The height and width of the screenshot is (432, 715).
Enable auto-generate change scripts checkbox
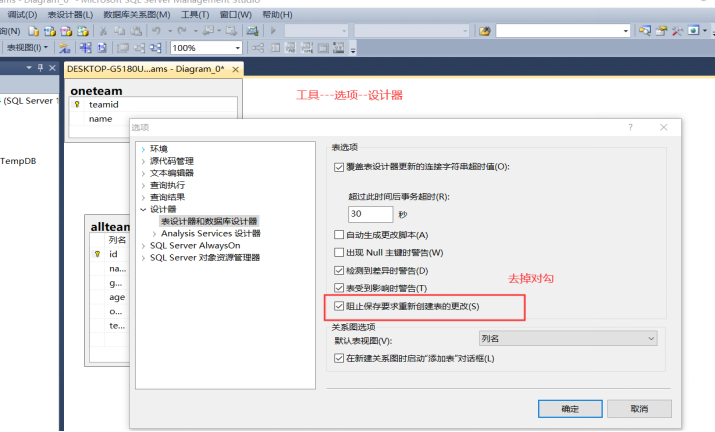coord(339,235)
